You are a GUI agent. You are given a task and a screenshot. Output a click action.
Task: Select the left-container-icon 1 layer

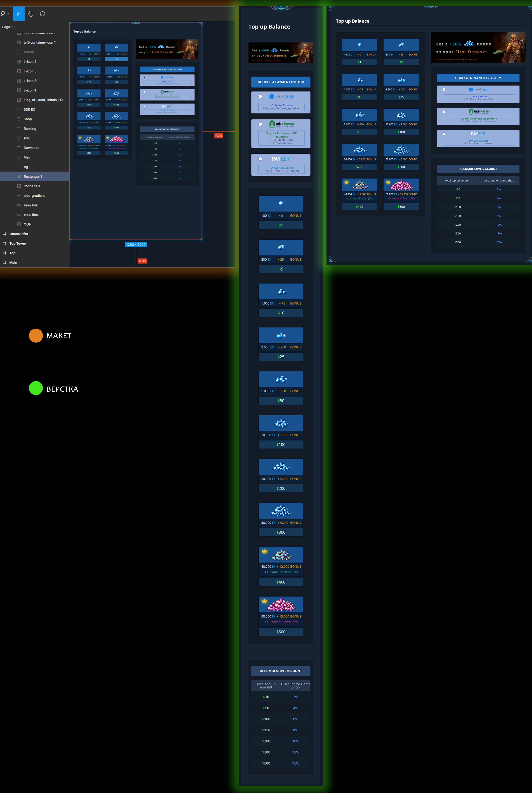pos(35,42)
